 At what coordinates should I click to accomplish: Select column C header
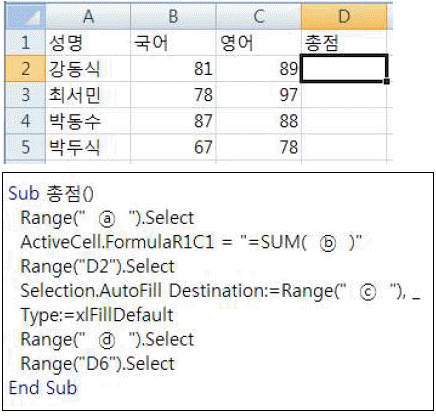pyautogui.click(x=259, y=16)
